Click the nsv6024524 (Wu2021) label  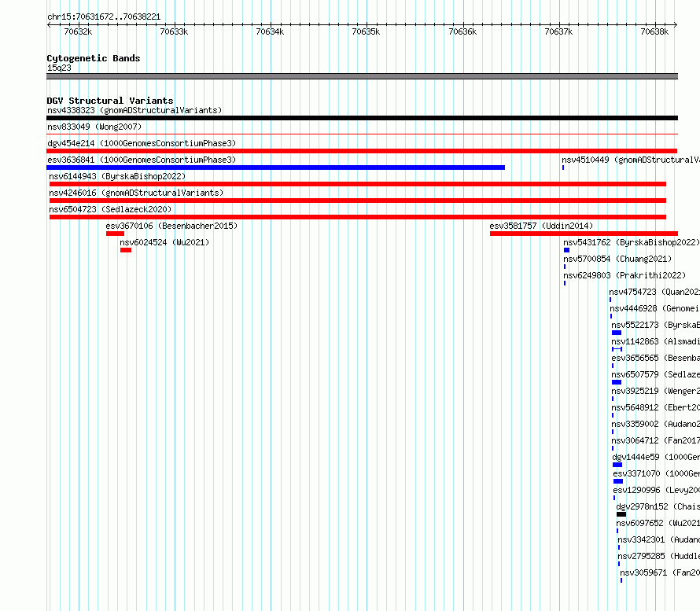pyautogui.click(x=164, y=242)
